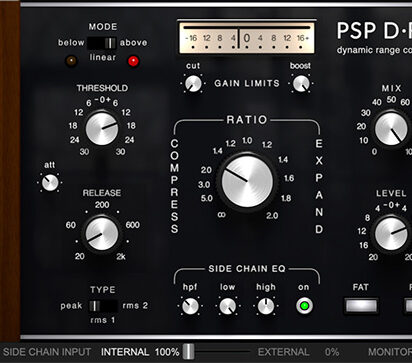Click the 5.0 compress ratio marking
The width and height of the screenshot is (412, 363).
point(206,198)
